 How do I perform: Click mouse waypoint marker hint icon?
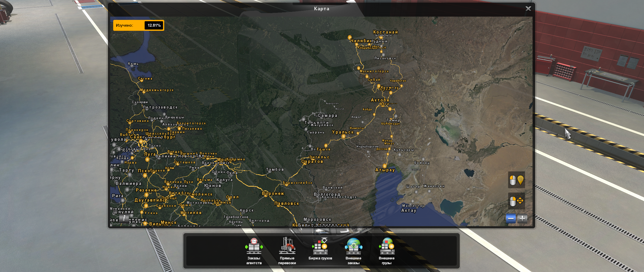coord(516,180)
